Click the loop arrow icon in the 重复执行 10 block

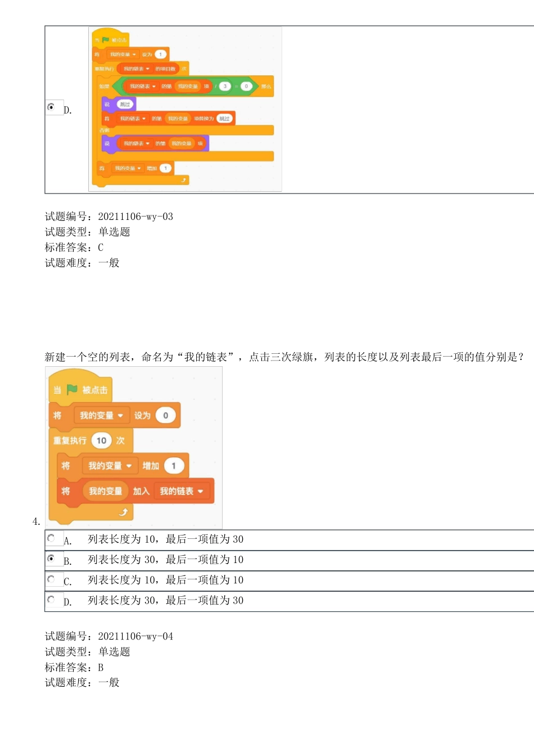click(123, 512)
